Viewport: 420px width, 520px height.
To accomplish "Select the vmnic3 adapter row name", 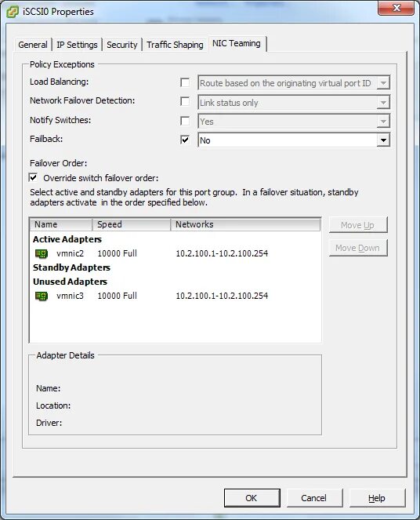I will pyautogui.click(x=70, y=296).
